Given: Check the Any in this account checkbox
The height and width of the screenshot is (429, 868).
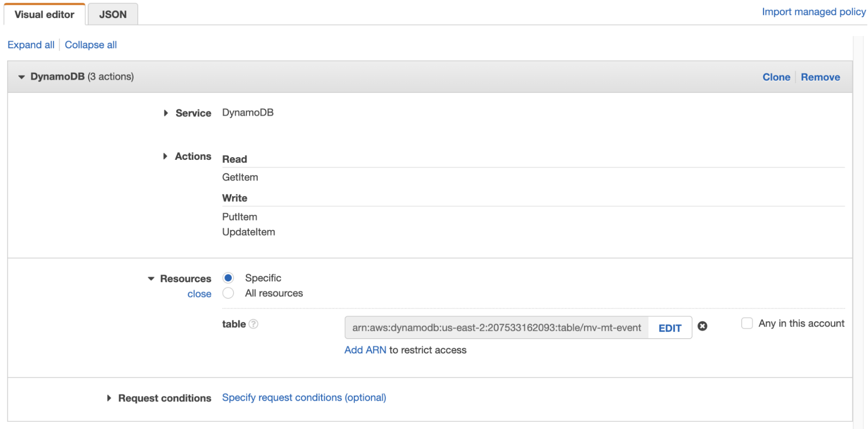Looking at the screenshot, I should pos(747,323).
